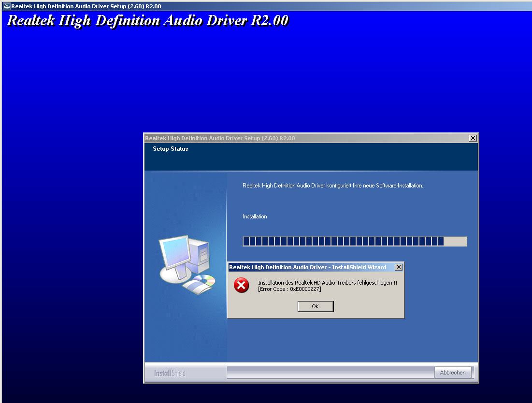Screen dimensions: 532x403
Task: Click the error code 0xE0000227 text
Action: [x=289, y=289]
